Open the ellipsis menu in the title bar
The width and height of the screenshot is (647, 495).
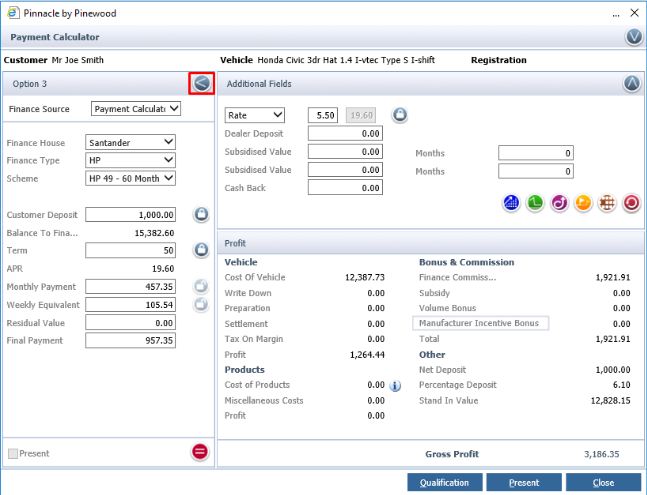click(x=616, y=14)
